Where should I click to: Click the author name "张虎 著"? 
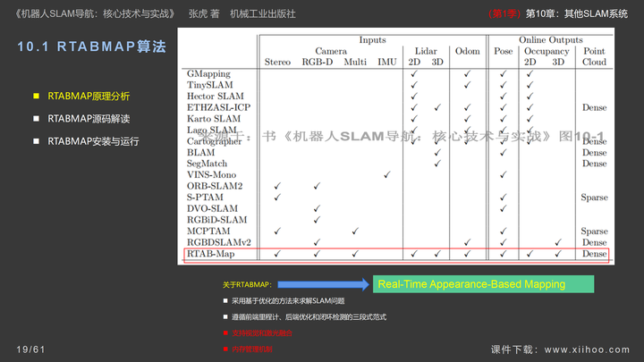pos(204,14)
